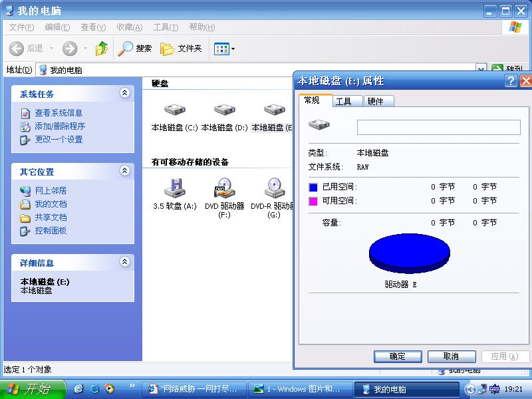Collapse the 详细信息 panel
532x399 pixels.
(125, 261)
